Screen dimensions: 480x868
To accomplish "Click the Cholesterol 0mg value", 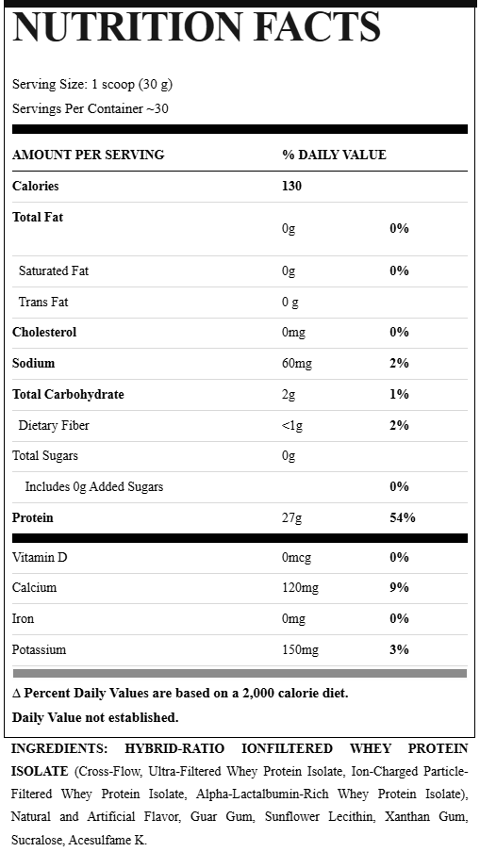I will tap(293, 333).
